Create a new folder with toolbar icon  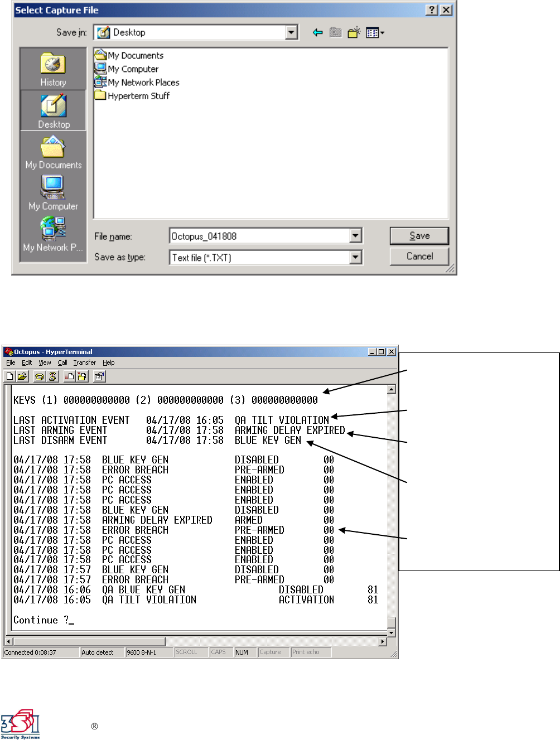(354, 33)
